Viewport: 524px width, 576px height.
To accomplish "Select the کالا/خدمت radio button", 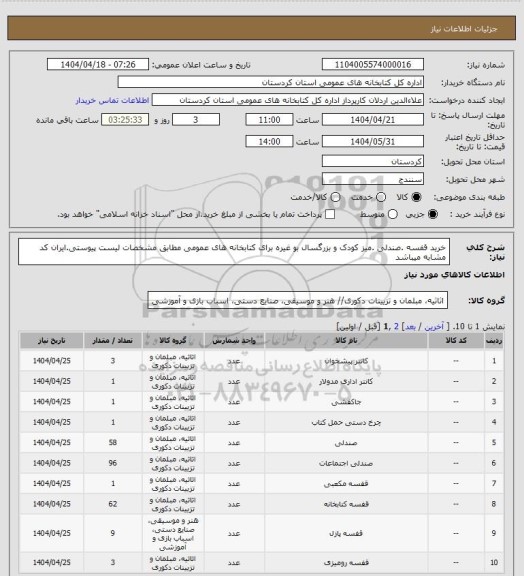I will click(335, 197).
